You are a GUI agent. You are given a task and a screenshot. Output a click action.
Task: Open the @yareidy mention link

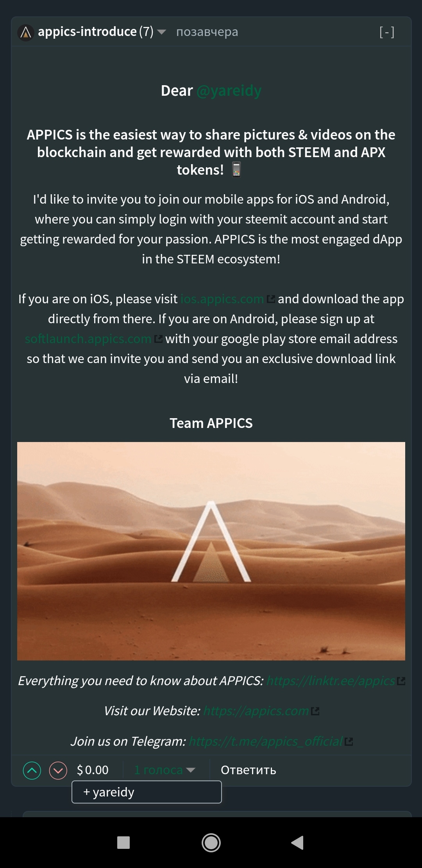pos(229,91)
